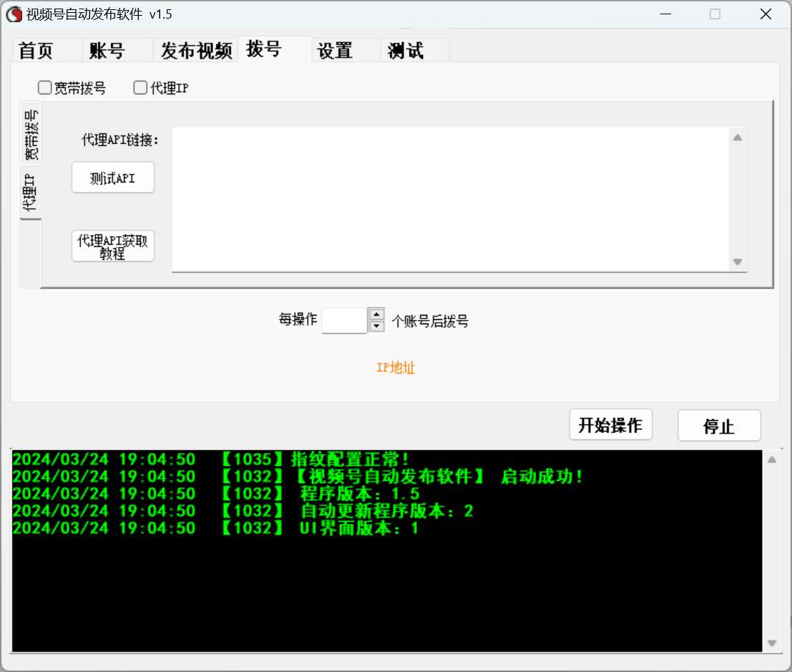Viewport: 792px width, 672px height.
Task: Select the vertical 代理IP side tab
Action: click(31, 193)
